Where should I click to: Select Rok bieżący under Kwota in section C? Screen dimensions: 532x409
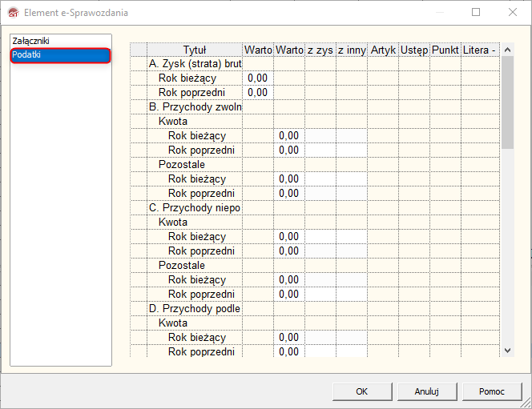(195, 237)
